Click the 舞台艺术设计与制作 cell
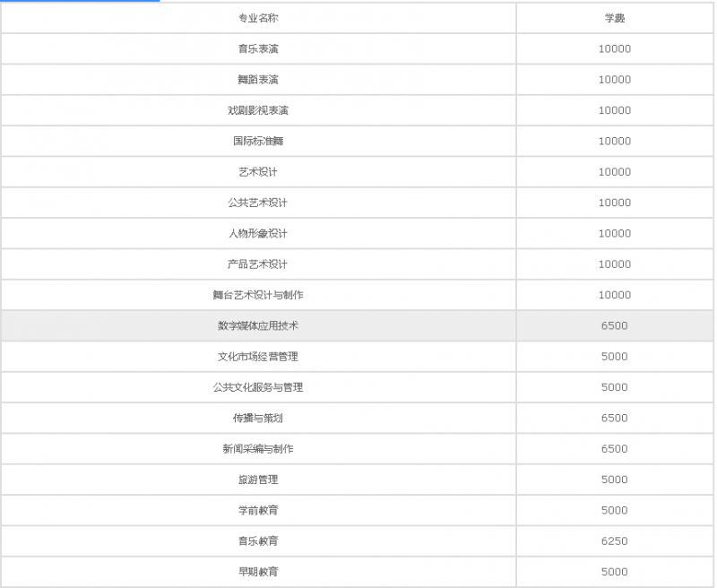The height and width of the screenshot is (588, 717). (x=258, y=295)
